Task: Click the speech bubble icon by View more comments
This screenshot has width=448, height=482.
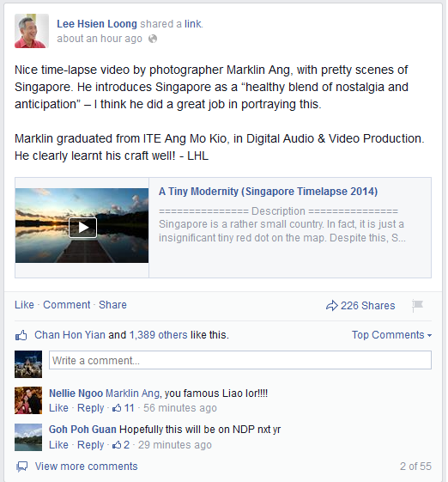Action: pos(21,467)
